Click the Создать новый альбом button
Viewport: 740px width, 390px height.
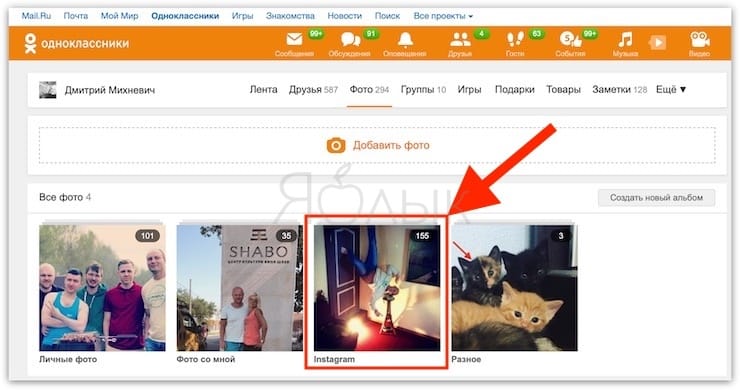point(656,197)
